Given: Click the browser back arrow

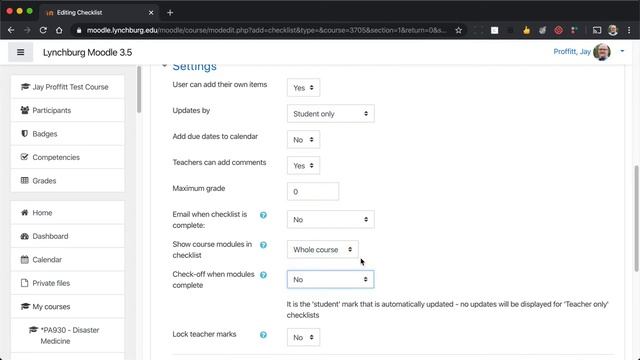Looking at the screenshot, I should pos(11,30).
